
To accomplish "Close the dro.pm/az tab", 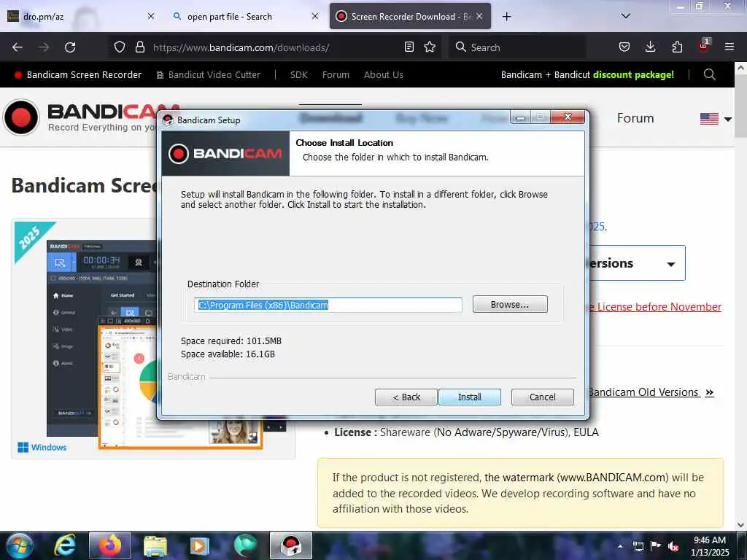I will coord(150,16).
